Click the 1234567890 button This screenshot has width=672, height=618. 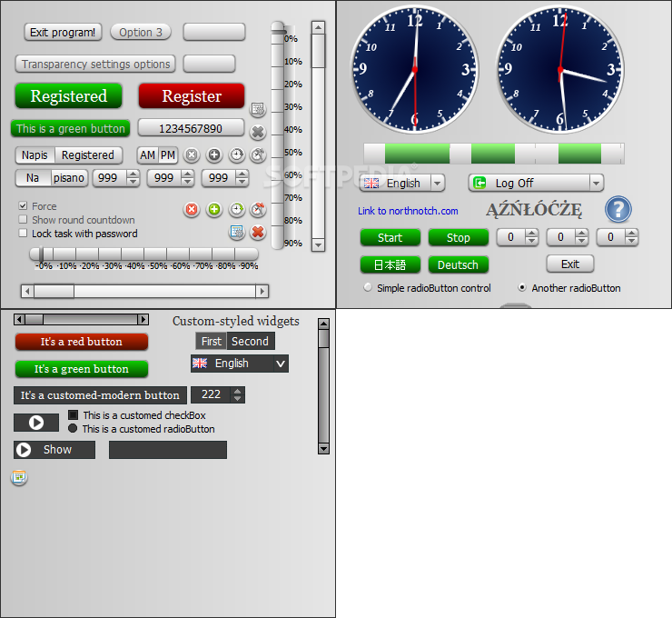(x=191, y=128)
